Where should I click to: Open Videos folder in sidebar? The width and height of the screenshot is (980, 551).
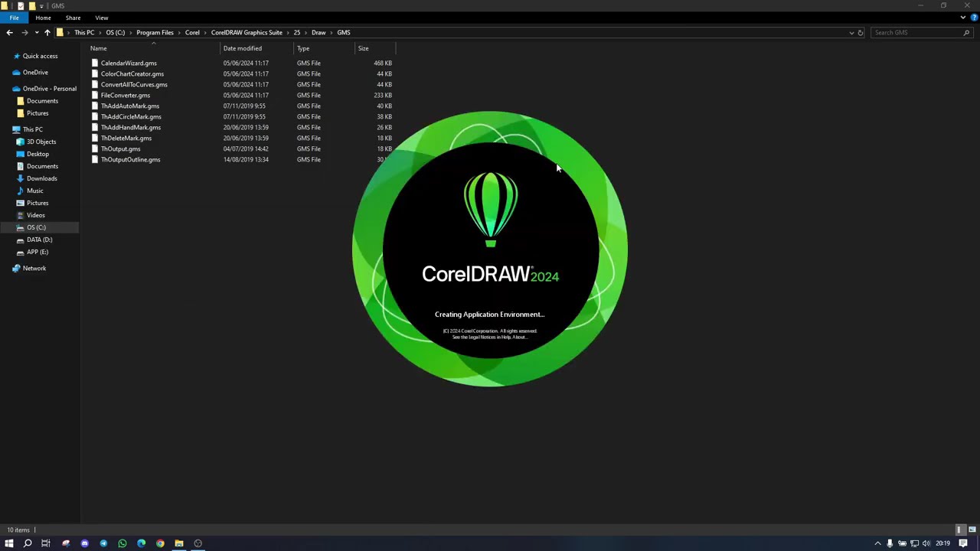(36, 215)
